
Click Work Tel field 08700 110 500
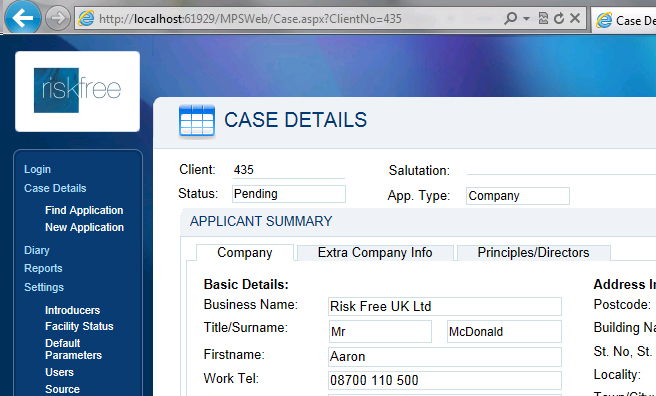445,380
